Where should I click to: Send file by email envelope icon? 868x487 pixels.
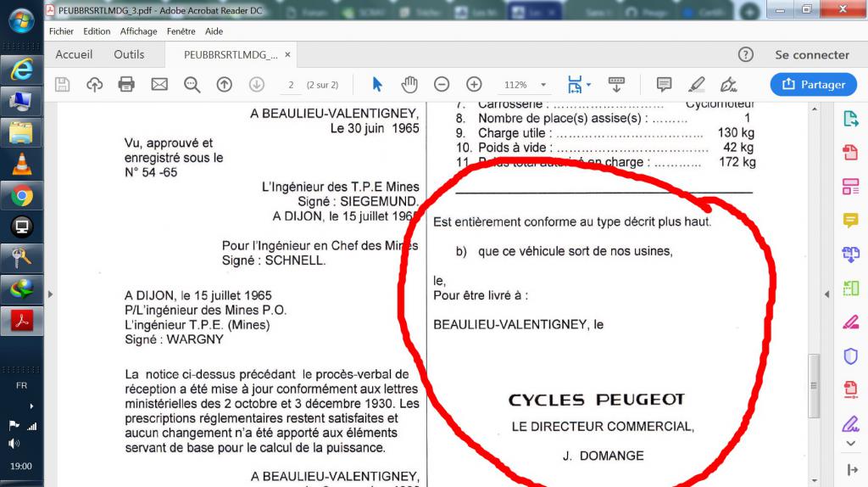159,84
